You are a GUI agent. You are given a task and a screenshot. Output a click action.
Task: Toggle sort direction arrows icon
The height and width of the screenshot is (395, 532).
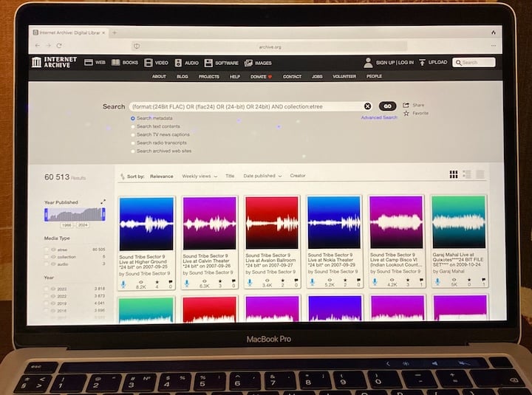(123, 176)
